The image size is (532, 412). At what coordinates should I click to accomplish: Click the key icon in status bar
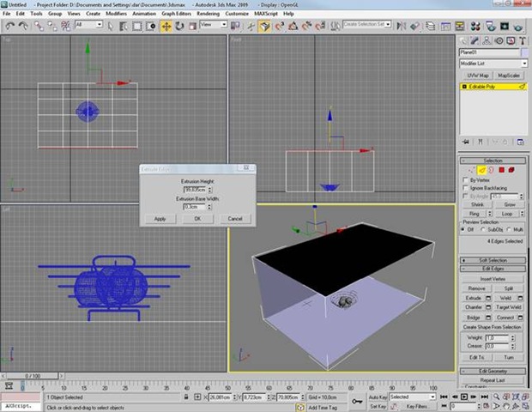pos(356,399)
